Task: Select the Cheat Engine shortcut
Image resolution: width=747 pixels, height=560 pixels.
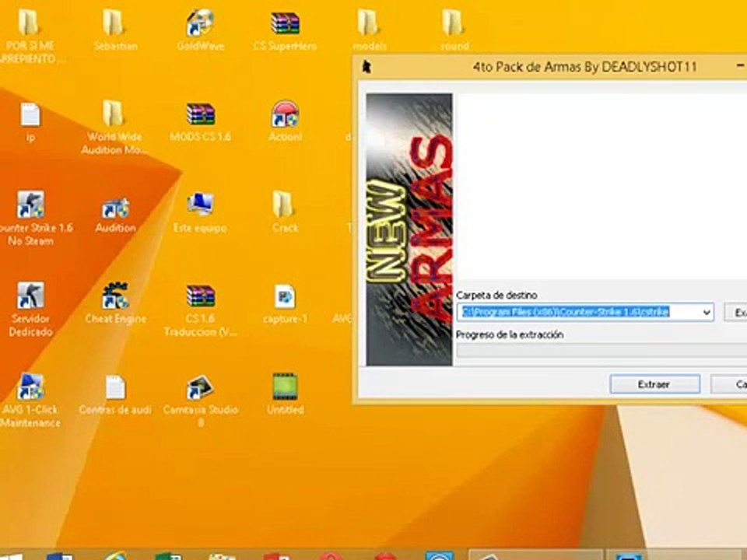Action: [x=115, y=303]
